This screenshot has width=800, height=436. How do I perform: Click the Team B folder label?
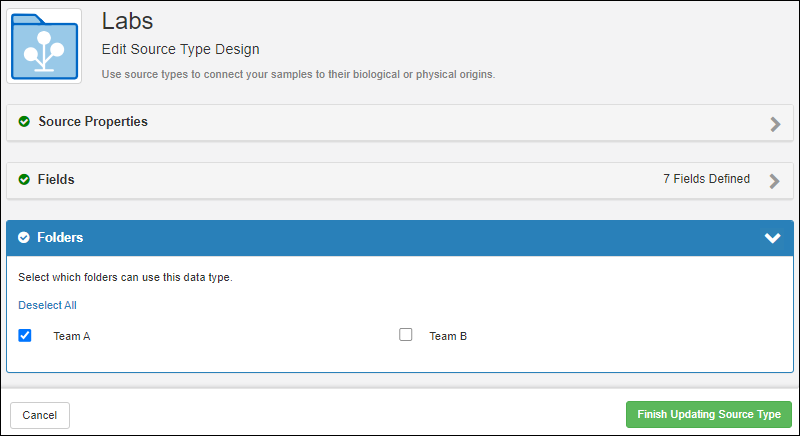click(448, 337)
